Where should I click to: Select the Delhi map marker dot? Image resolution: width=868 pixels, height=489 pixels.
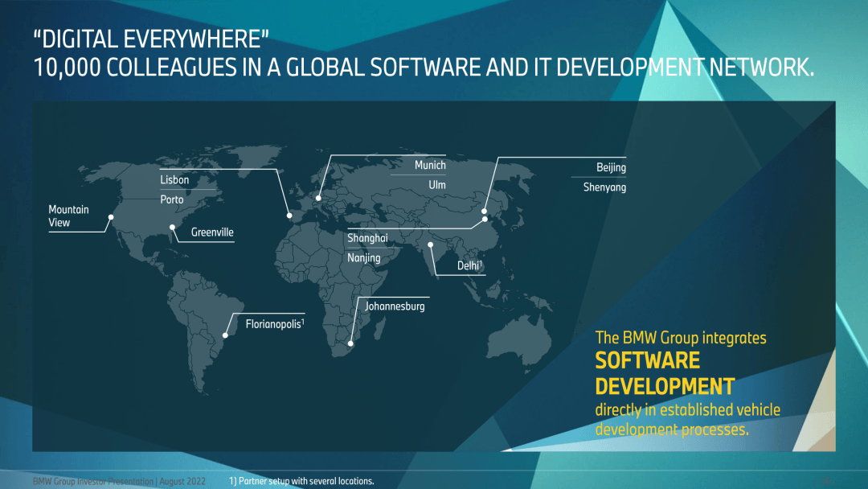click(x=430, y=244)
